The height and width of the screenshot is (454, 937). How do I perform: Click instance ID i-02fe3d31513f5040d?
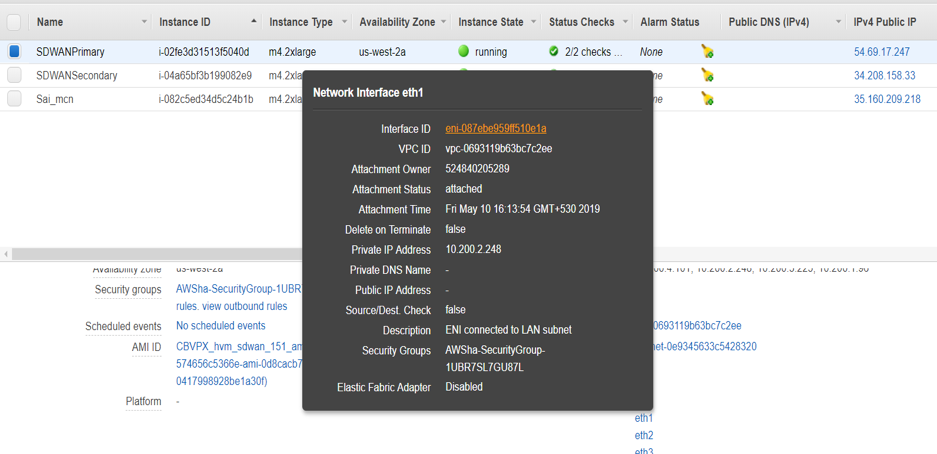204,52
